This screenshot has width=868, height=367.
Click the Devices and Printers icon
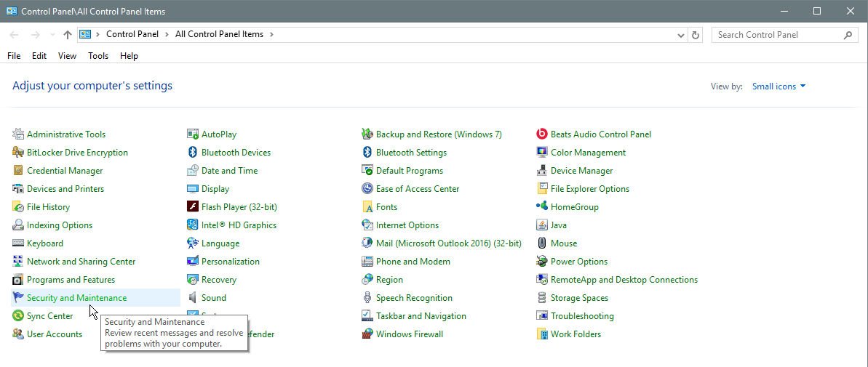18,189
